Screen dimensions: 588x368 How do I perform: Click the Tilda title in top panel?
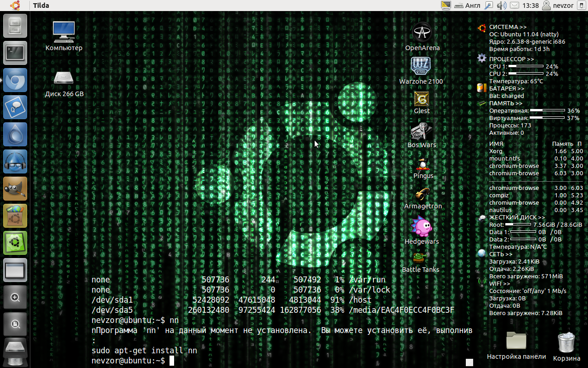pyautogui.click(x=41, y=6)
